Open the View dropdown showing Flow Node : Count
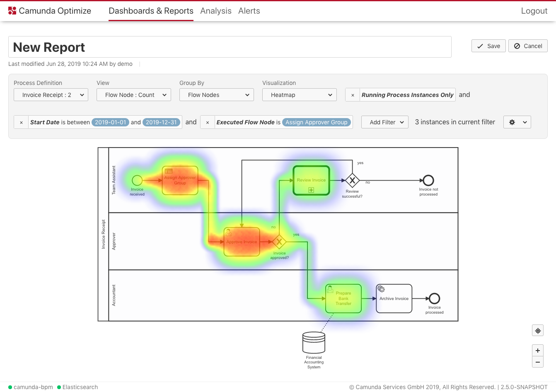This screenshot has height=392, width=556. pos(134,95)
